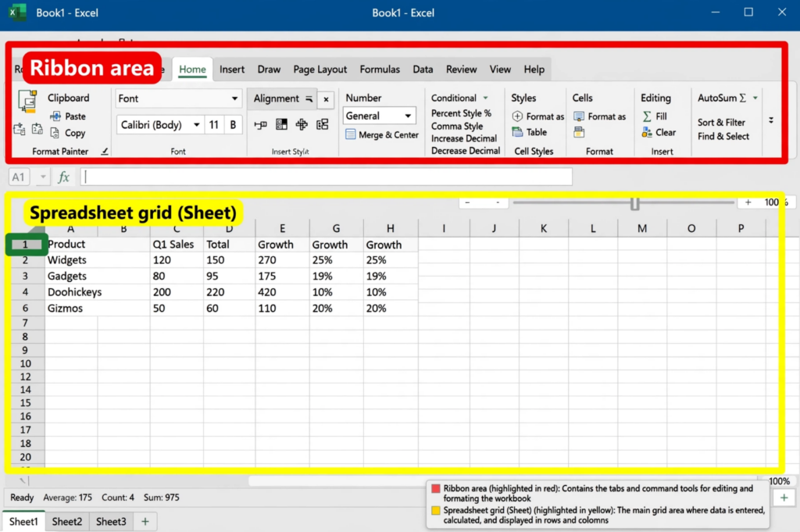Open the Name Box dropdown arrow
Image resolution: width=800 pixels, height=532 pixels.
pyautogui.click(x=43, y=177)
